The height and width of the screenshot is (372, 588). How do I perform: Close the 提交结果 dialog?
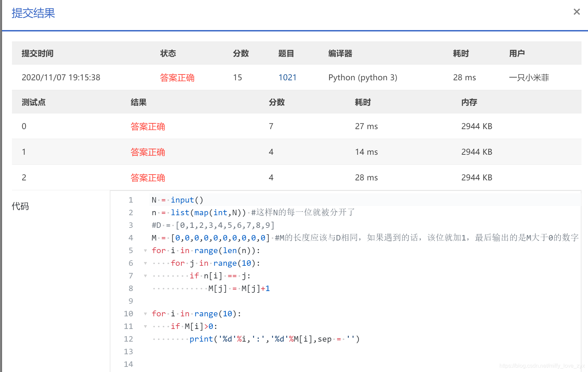(x=577, y=12)
